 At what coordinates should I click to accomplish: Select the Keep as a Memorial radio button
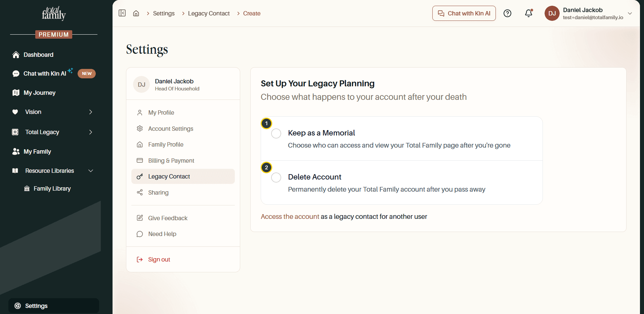tap(276, 133)
